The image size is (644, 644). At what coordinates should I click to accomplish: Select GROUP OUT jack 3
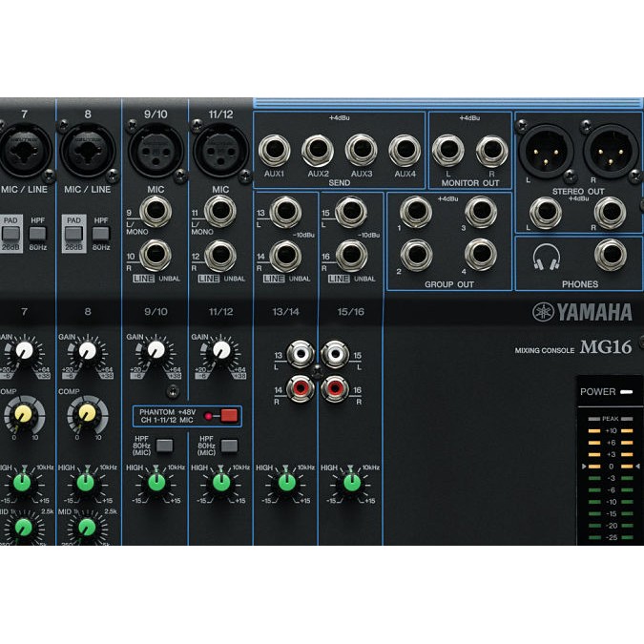[481, 212]
